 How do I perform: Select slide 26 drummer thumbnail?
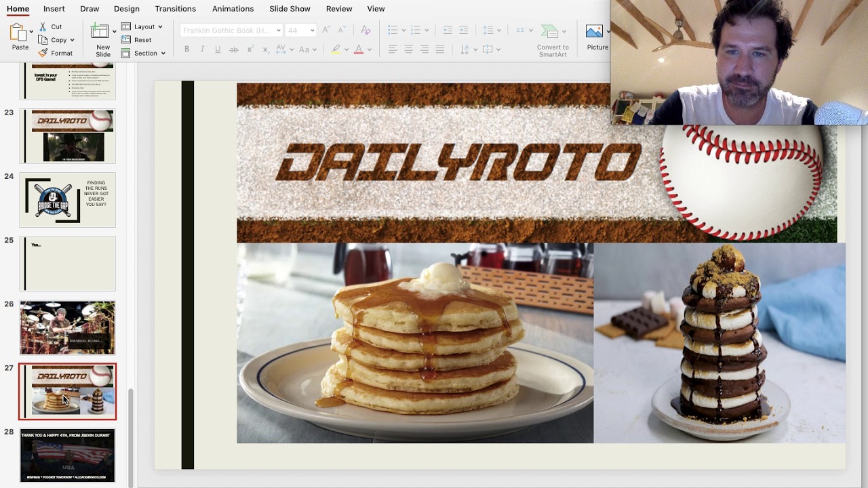(67, 327)
